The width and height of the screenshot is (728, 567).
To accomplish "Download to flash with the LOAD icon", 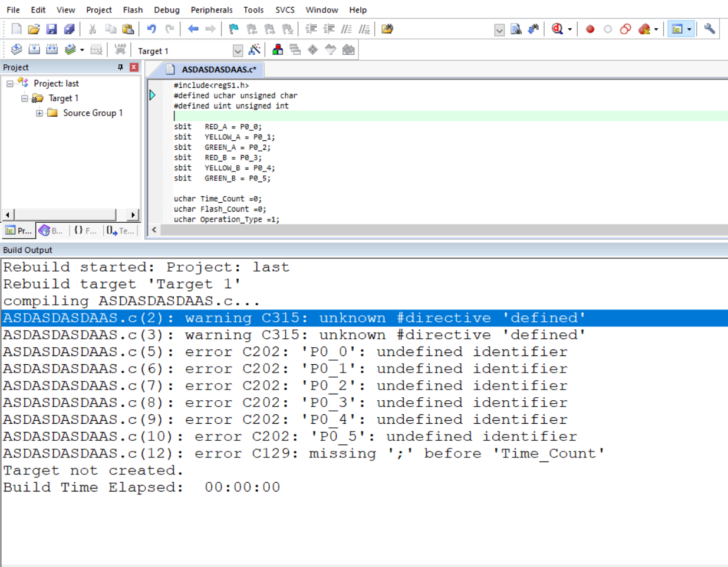I will [120, 50].
